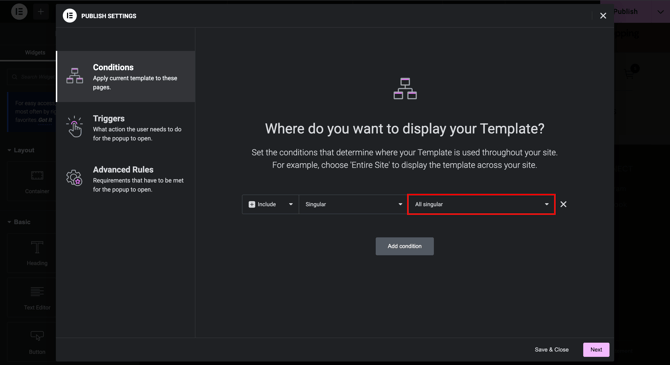This screenshot has width=670, height=365.
Task: Open the Include condition dropdown
Action: pyautogui.click(x=270, y=204)
